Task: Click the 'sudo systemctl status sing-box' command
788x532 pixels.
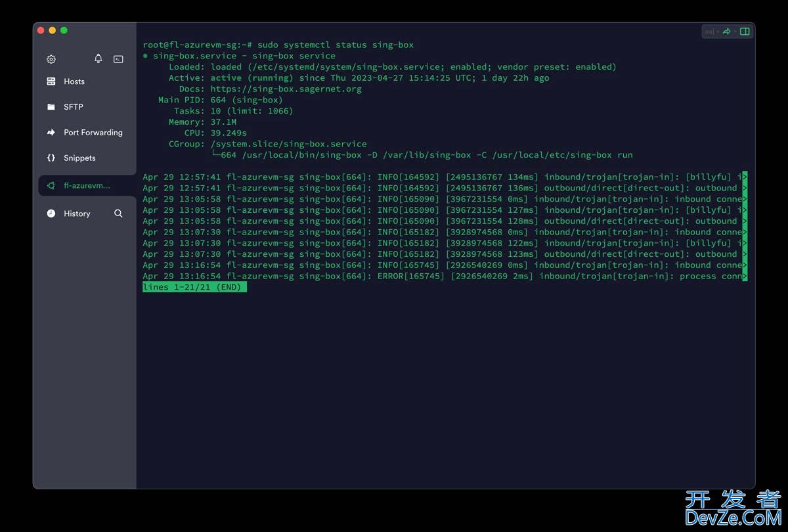Action: (x=336, y=45)
